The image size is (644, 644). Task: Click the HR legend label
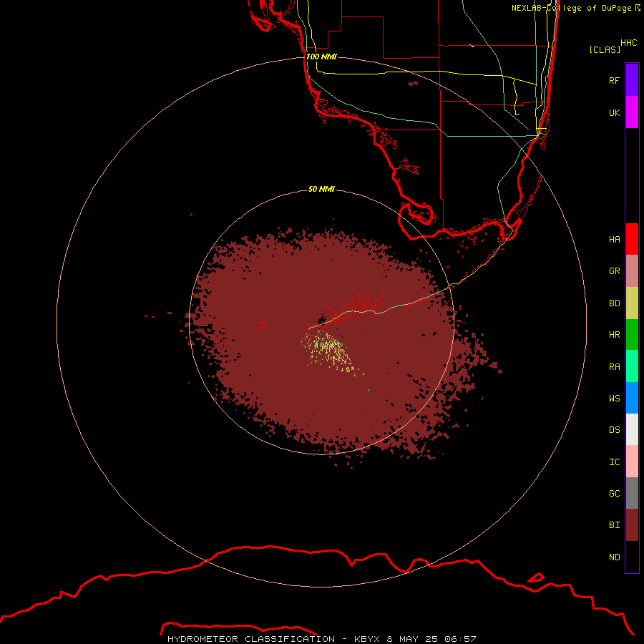[x=614, y=335]
